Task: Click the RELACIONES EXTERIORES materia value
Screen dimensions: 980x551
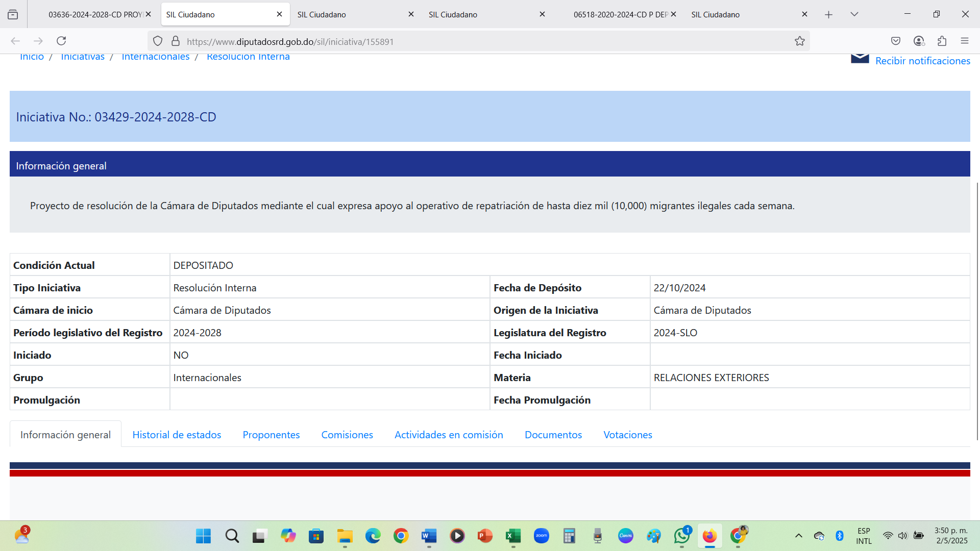Action: point(711,378)
